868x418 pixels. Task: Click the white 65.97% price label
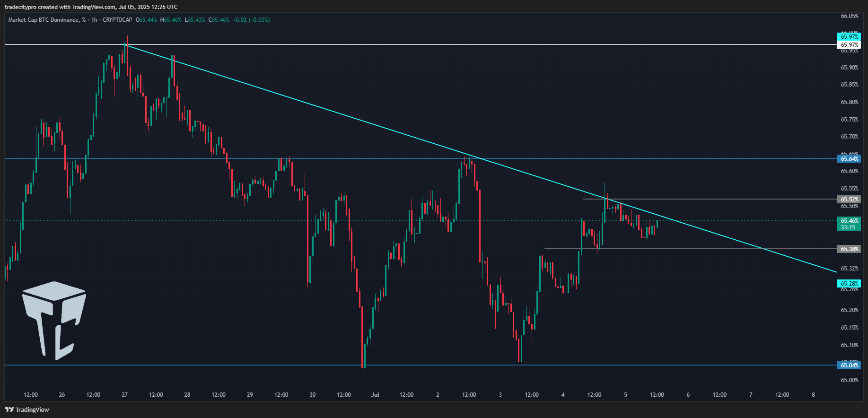[x=849, y=45]
